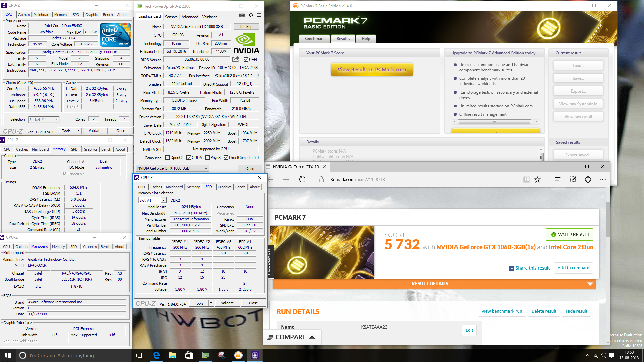Toggle the DirectCompute 5.0 checkbox

click(226, 158)
